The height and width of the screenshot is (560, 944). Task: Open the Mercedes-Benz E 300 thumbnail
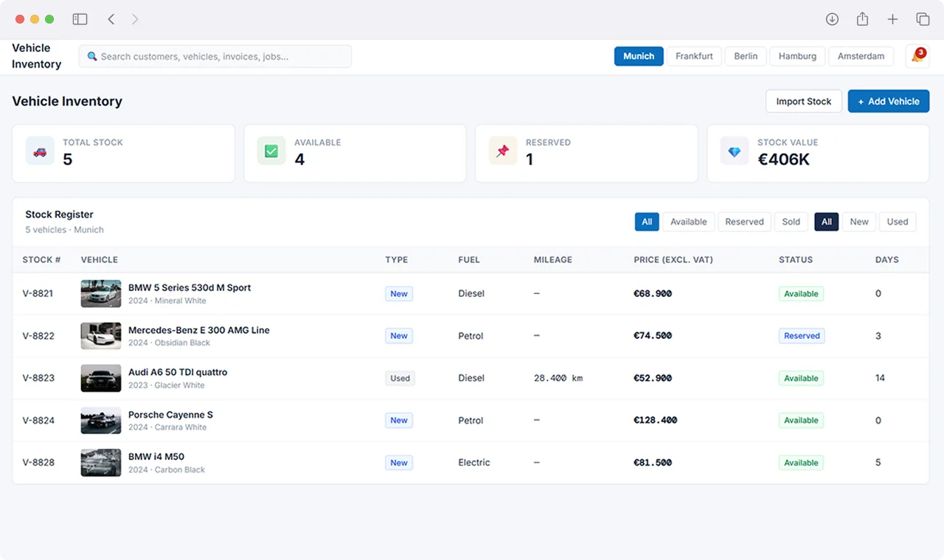click(101, 336)
